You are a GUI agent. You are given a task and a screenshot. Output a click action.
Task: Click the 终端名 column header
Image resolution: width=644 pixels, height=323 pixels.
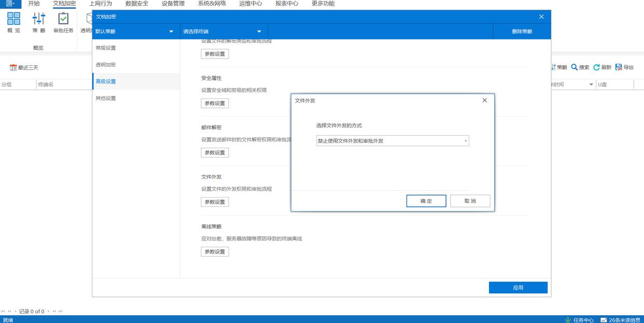pyautogui.click(x=64, y=85)
